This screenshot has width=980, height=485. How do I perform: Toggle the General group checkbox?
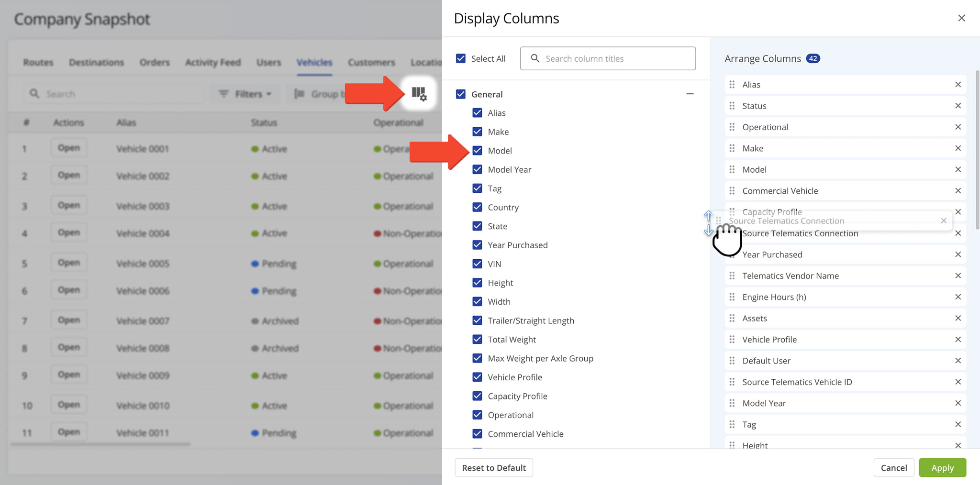[461, 94]
